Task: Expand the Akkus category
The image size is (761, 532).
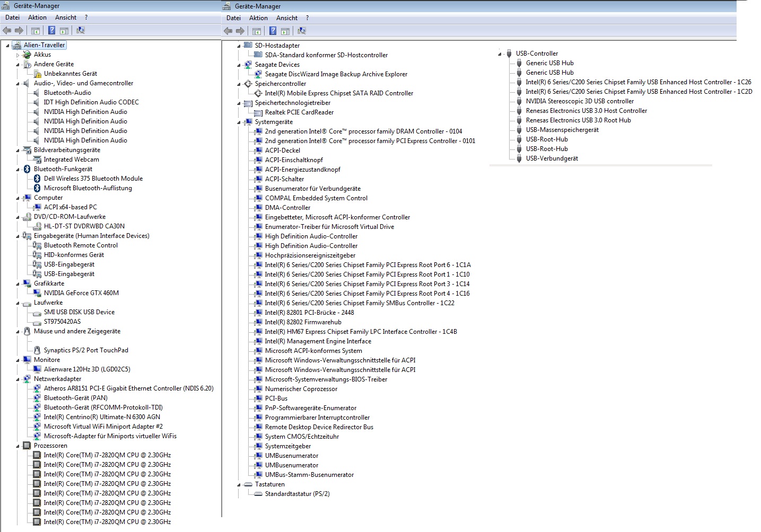Action: point(18,55)
